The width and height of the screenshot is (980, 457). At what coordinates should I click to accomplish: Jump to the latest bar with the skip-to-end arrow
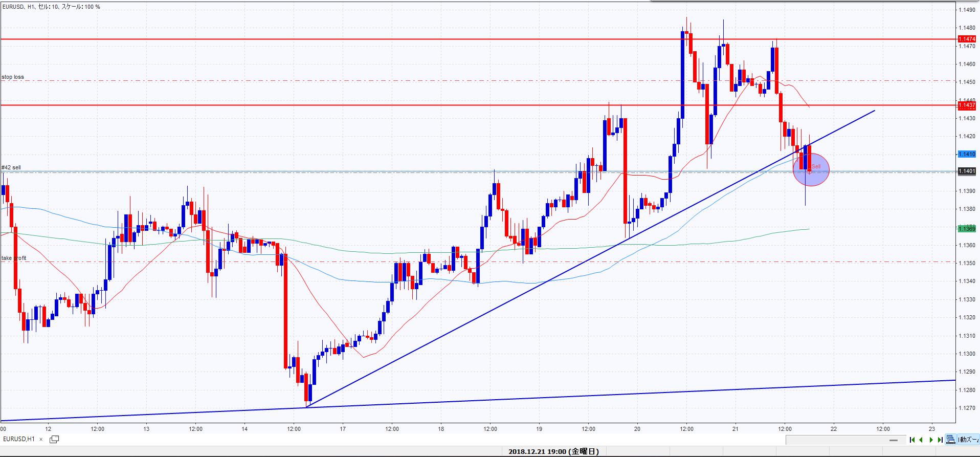[940, 440]
